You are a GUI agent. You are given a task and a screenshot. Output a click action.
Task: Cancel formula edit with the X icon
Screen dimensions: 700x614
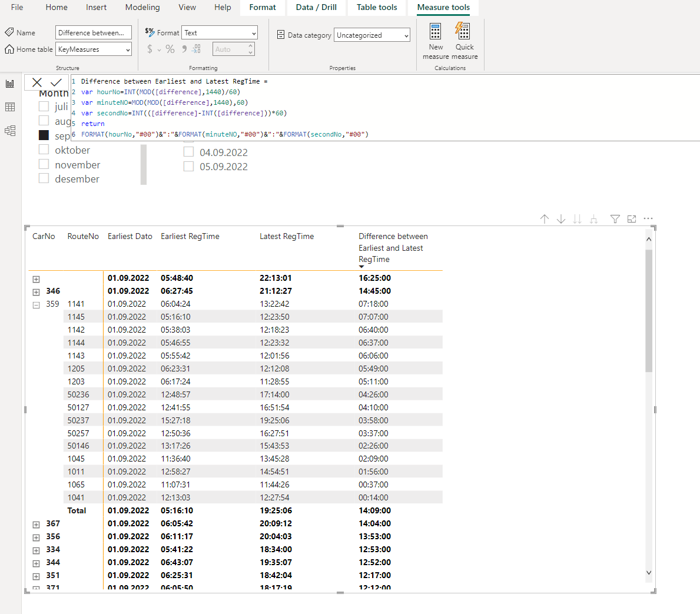pos(37,82)
